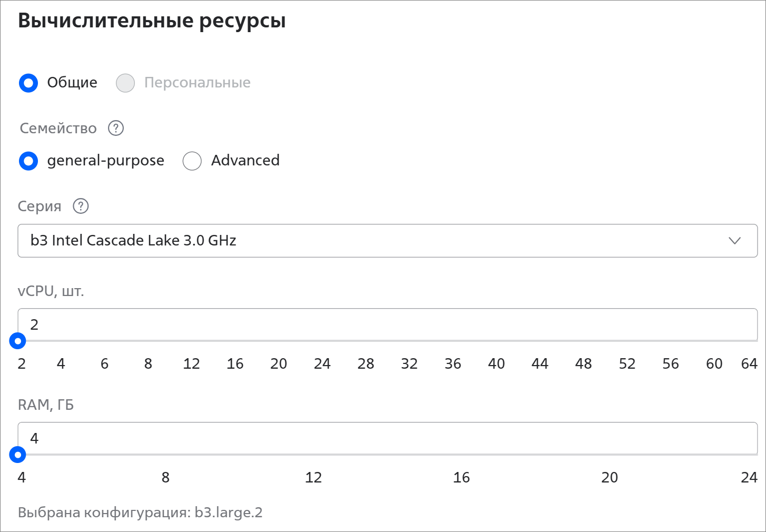766x532 pixels.
Task: Set vCPU slider to 64 mark
Action: click(749, 363)
